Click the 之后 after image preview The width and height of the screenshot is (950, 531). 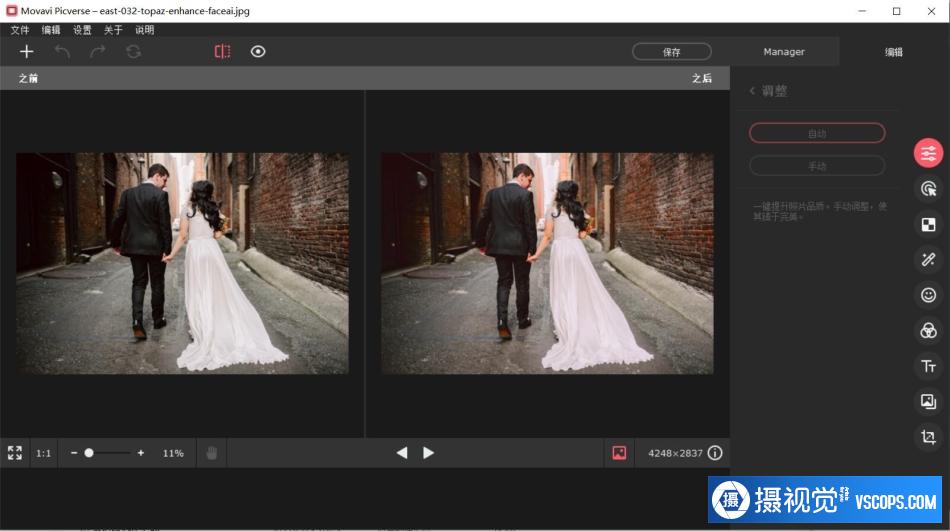point(547,263)
